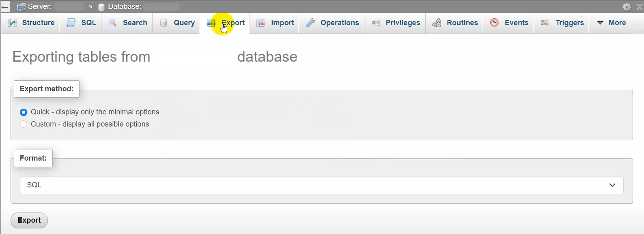Click the Search magnifier icon

(x=113, y=23)
